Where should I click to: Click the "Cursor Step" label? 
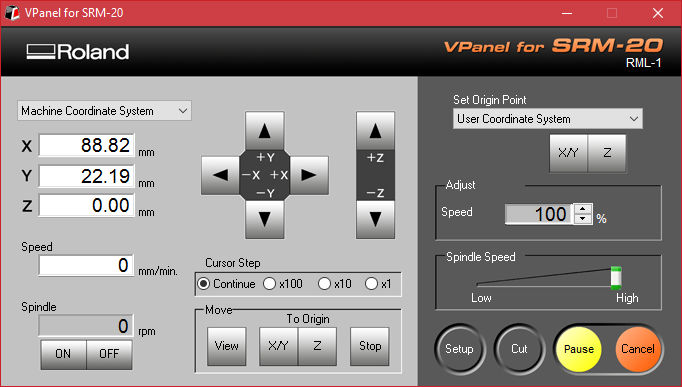coord(233,263)
